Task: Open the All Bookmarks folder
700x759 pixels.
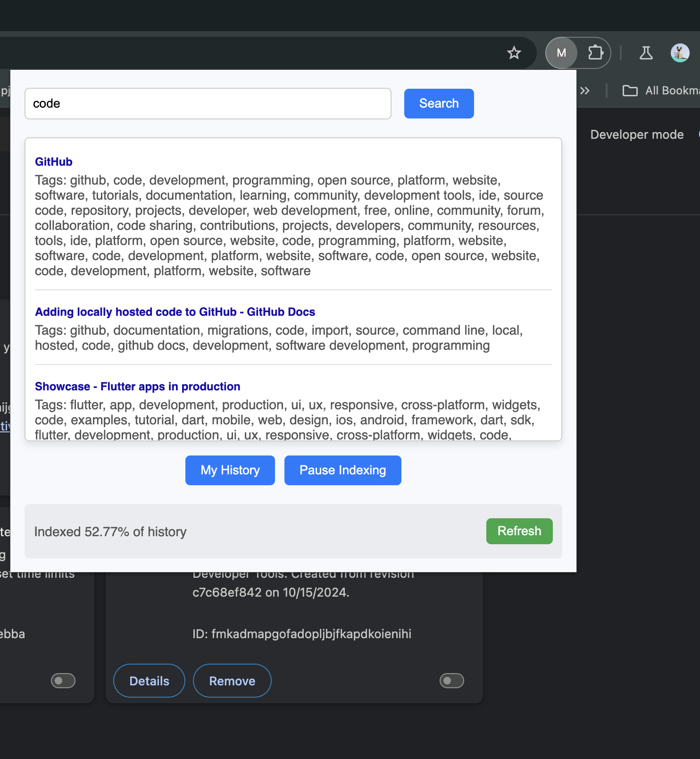Action: (x=660, y=91)
